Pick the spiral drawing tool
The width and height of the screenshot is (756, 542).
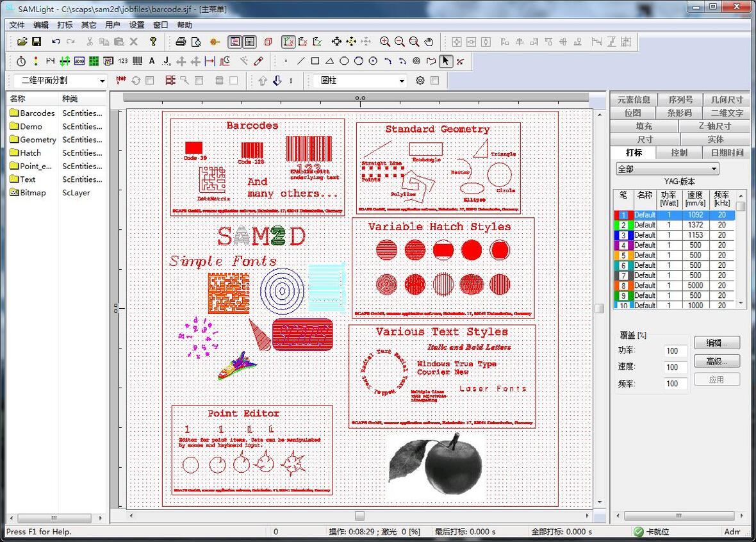click(x=416, y=62)
